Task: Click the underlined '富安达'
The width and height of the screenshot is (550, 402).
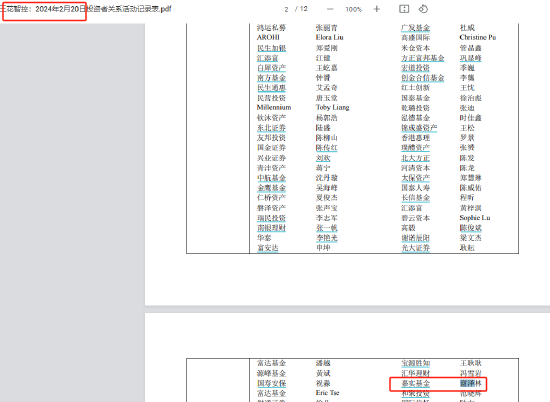Action: click(x=268, y=248)
